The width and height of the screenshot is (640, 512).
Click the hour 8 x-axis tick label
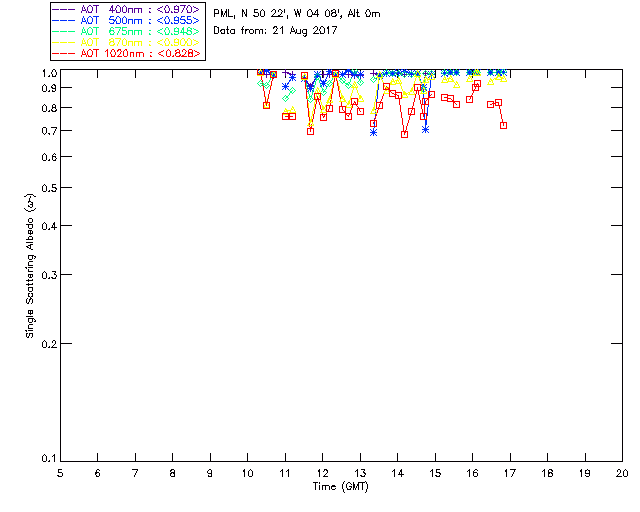(173, 473)
